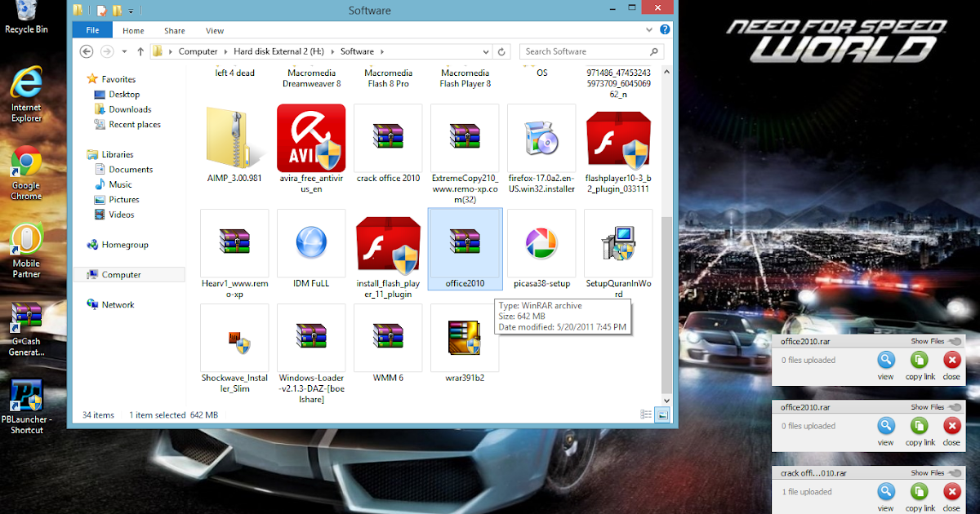Open the Home ribbon tab
Viewport: 980px width, 514px height.
click(x=133, y=31)
